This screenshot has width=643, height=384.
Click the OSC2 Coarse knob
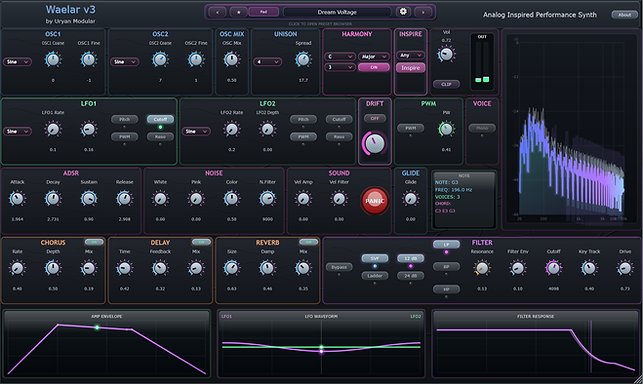click(160, 60)
